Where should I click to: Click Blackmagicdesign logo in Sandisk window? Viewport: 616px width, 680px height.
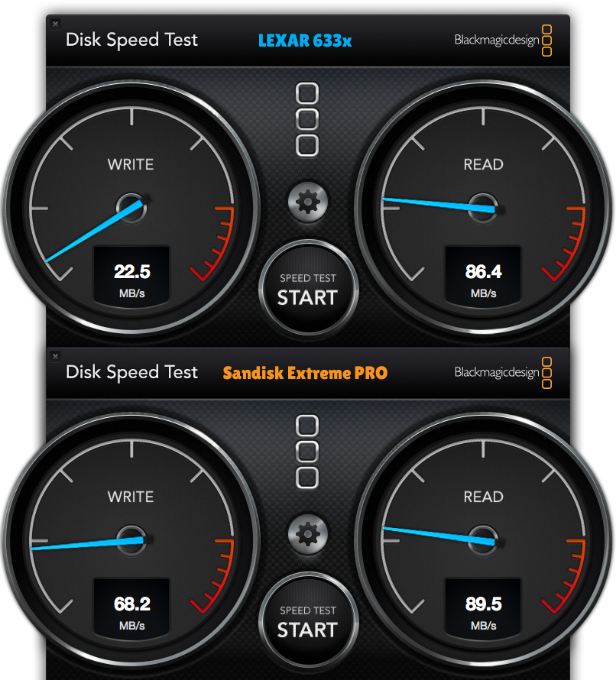point(503,373)
